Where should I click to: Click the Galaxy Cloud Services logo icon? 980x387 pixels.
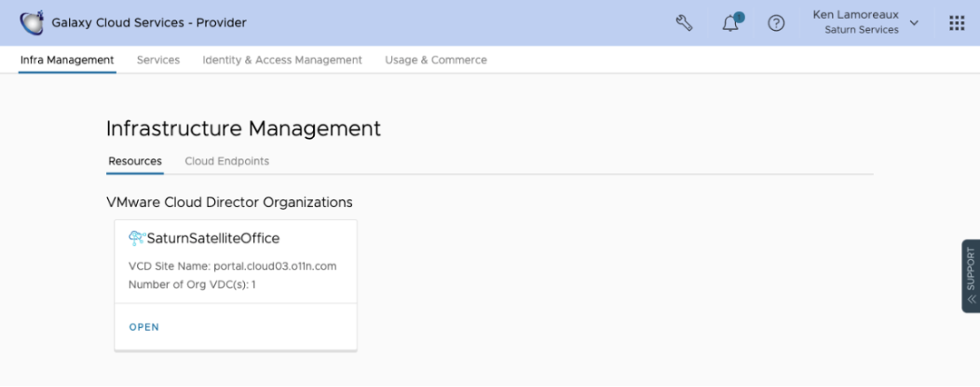pyautogui.click(x=31, y=23)
